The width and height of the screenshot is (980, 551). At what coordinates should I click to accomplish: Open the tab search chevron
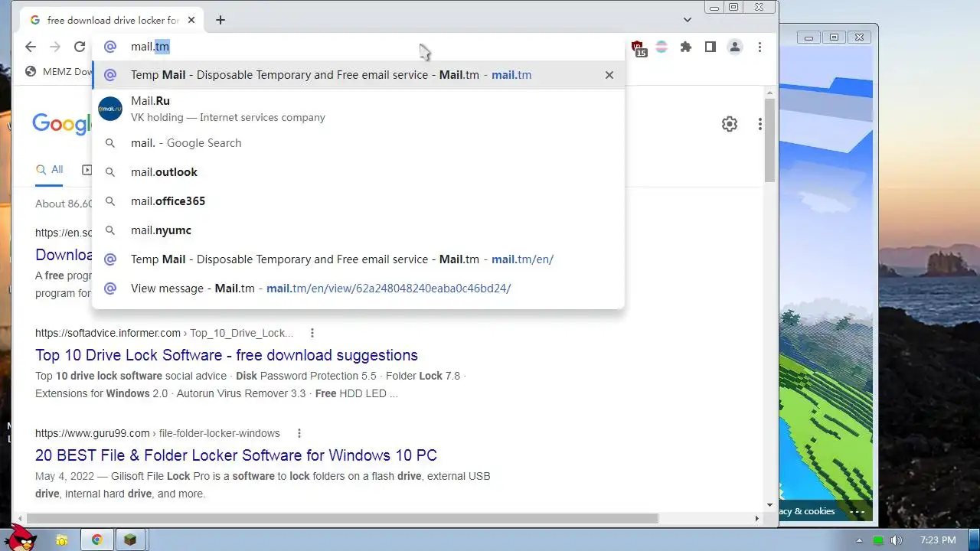pyautogui.click(x=688, y=20)
